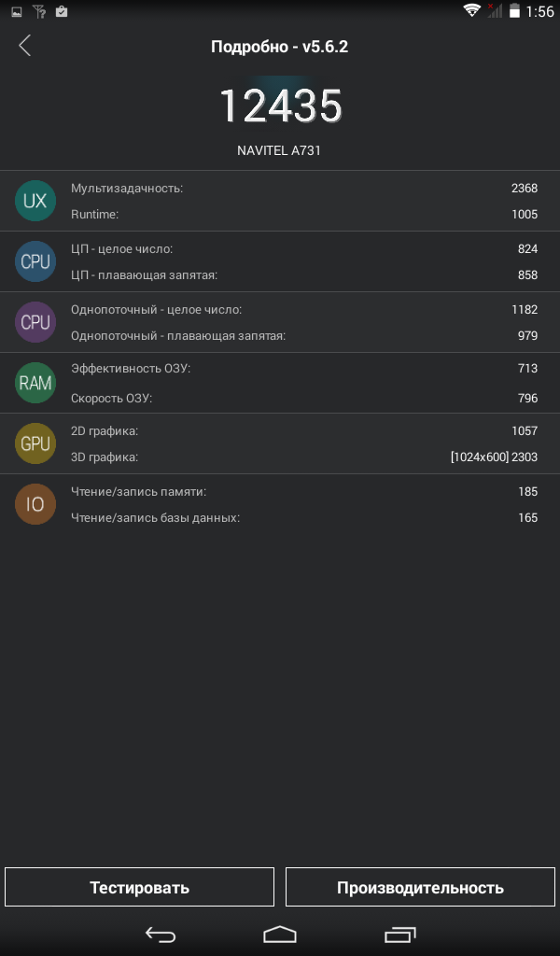Tap the yellow GPU icon

coord(35,443)
